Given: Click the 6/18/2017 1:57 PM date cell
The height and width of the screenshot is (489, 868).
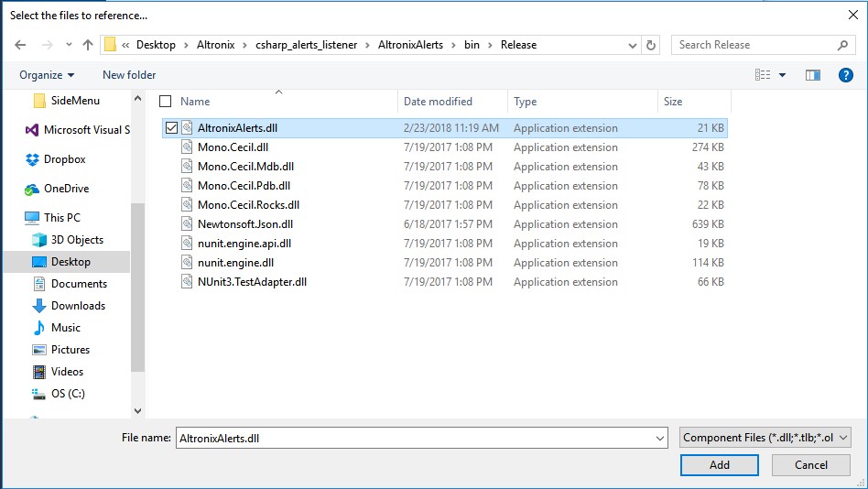Looking at the screenshot, I should coord(448,224).
